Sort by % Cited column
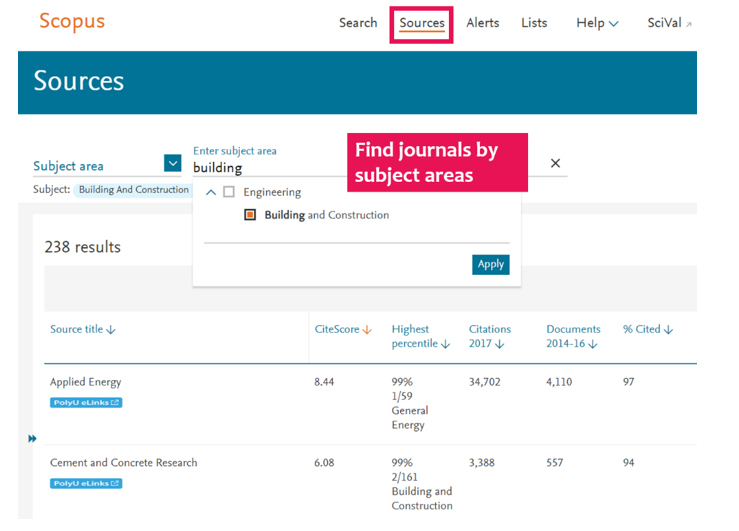The width and height of the screenshot is (739, 531). coord(648,329)
